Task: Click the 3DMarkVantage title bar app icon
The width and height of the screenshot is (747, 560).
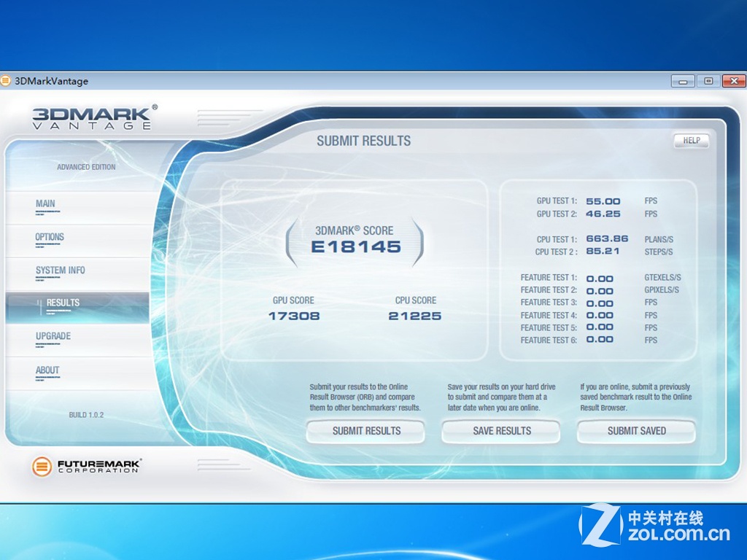Action: 6,81
